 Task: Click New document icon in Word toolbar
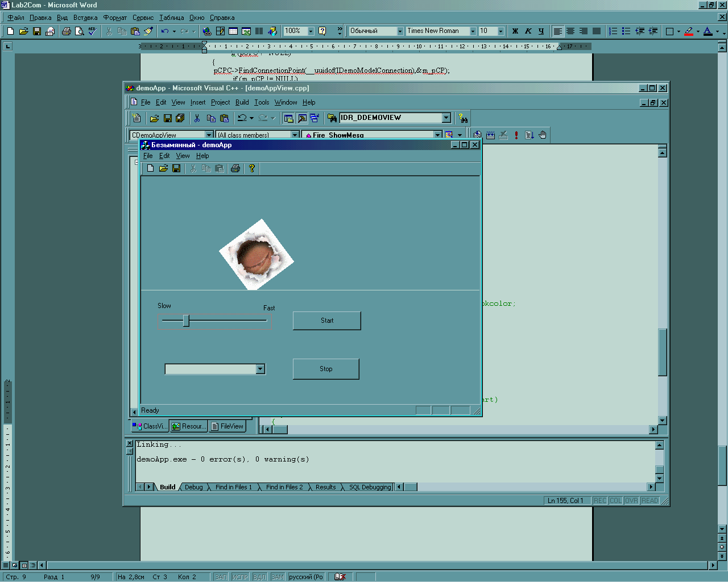(10, 31)
